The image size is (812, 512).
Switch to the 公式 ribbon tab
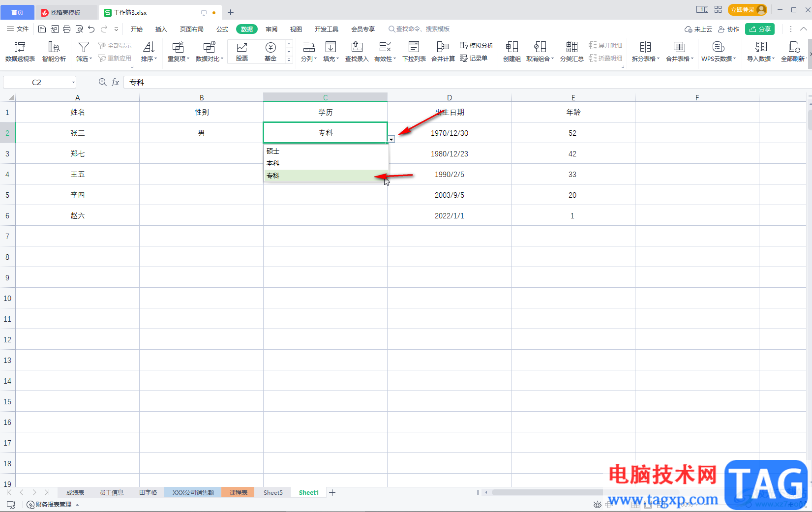coord(222,29)
